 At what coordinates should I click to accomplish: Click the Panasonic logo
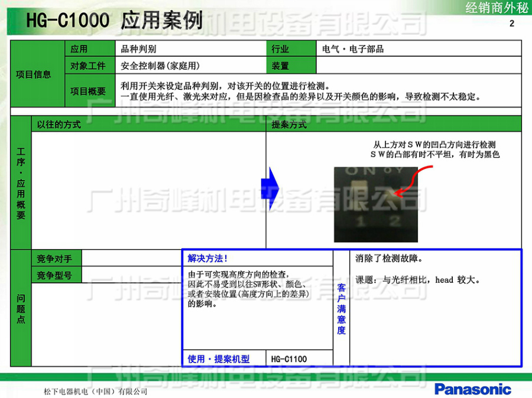(x=472, y=389)
